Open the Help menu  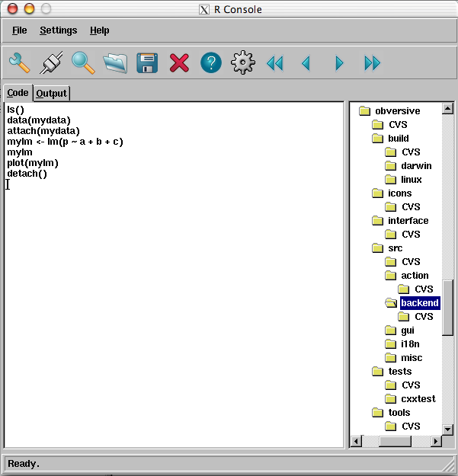[x=99, y=30]
